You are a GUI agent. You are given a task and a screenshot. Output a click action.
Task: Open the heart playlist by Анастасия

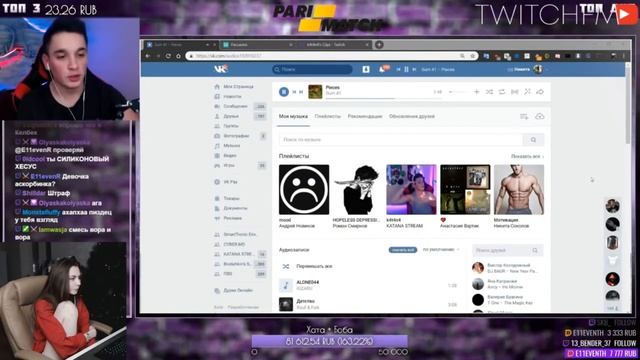tap(465, 189)
